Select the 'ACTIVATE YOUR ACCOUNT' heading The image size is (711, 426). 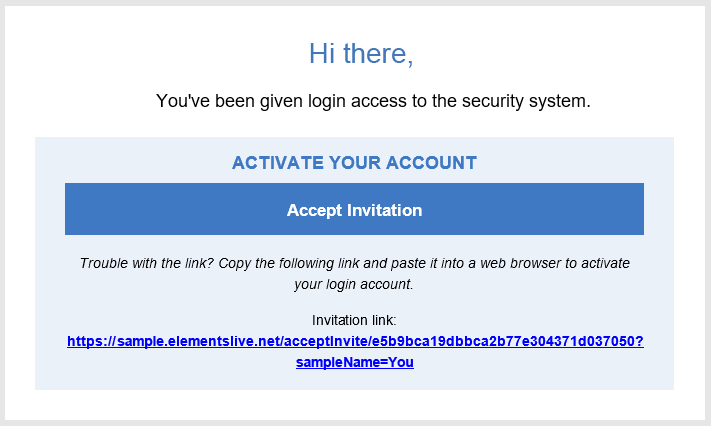click(x=354, y=162)
